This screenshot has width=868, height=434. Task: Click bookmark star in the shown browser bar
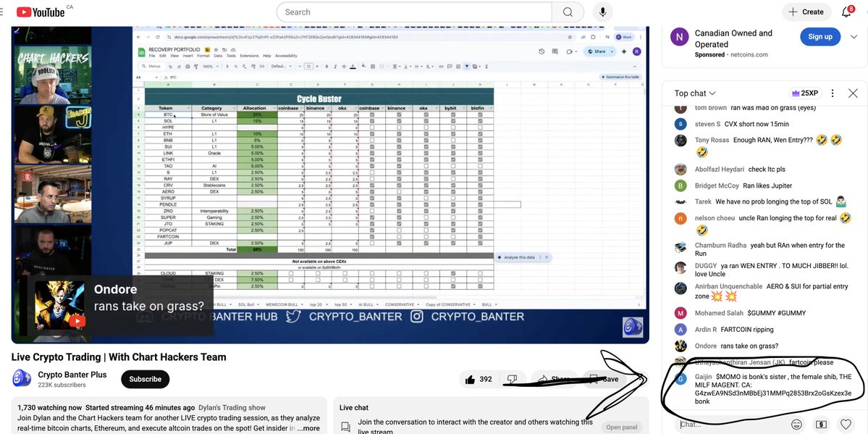click(x=570, y=37)
